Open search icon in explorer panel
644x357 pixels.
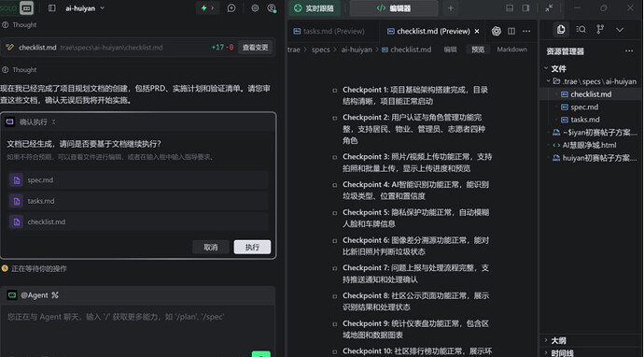tap(581, 29)
